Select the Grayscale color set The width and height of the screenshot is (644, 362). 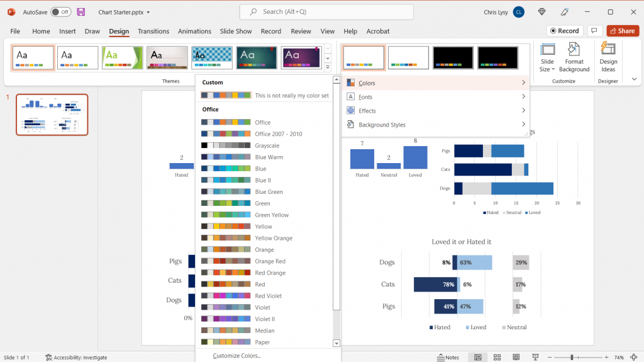click(x=266, y=145)
